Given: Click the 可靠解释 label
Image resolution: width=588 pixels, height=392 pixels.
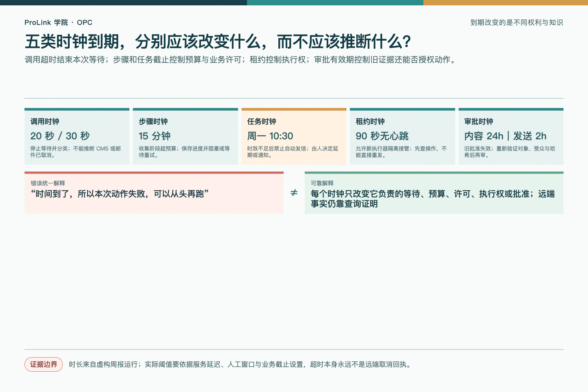Looking at the screenshot, I should [x=322, y=183].
